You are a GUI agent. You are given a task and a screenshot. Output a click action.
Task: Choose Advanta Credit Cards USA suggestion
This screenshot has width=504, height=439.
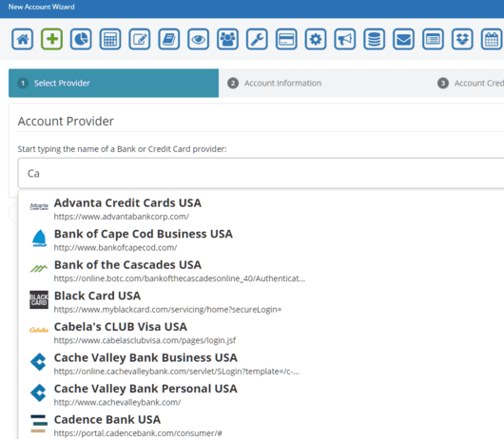pos(261,209)
